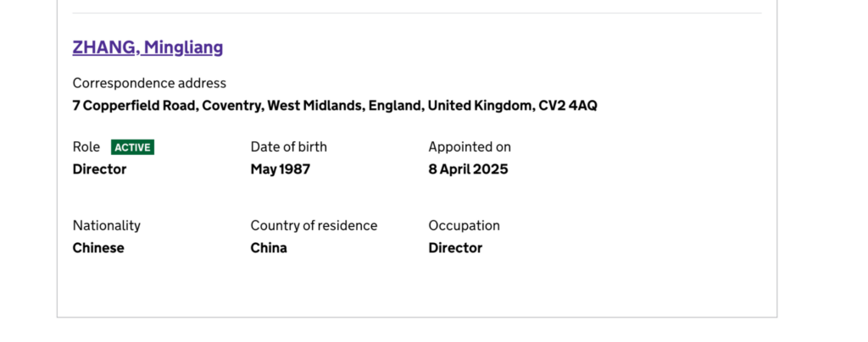Viewport: 868px width, 342px height.
Task: Click the Director value under Occupation
Action: tap(455, 248)
